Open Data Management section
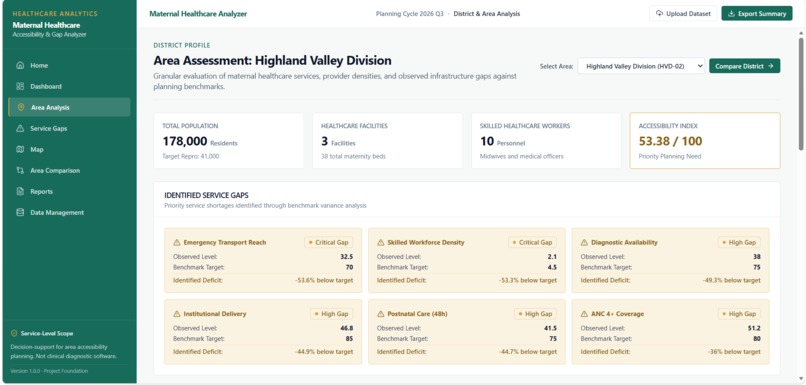 [69, 212]
